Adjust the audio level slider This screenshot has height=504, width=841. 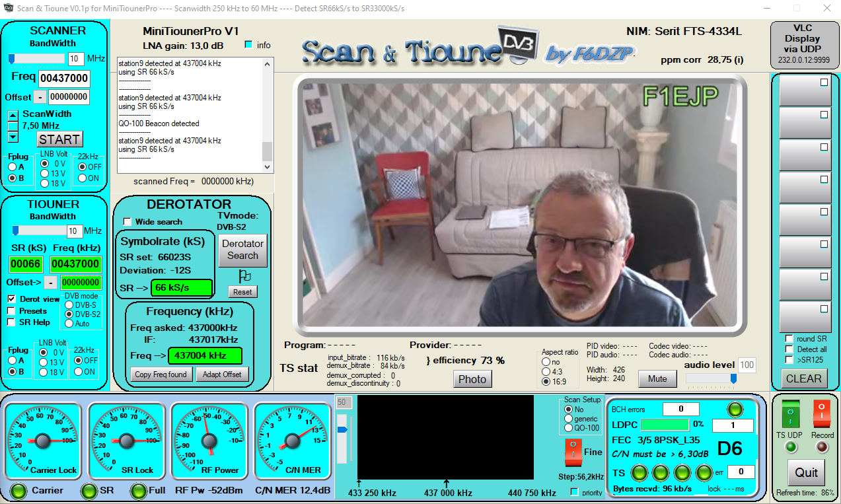pyautogui.click(x=711, y=378)
